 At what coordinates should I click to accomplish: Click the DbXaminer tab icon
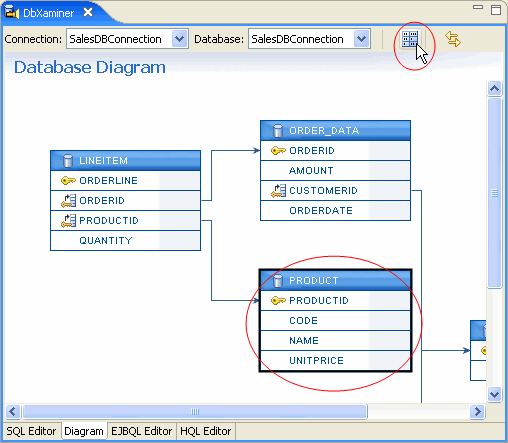pos(12,13)
